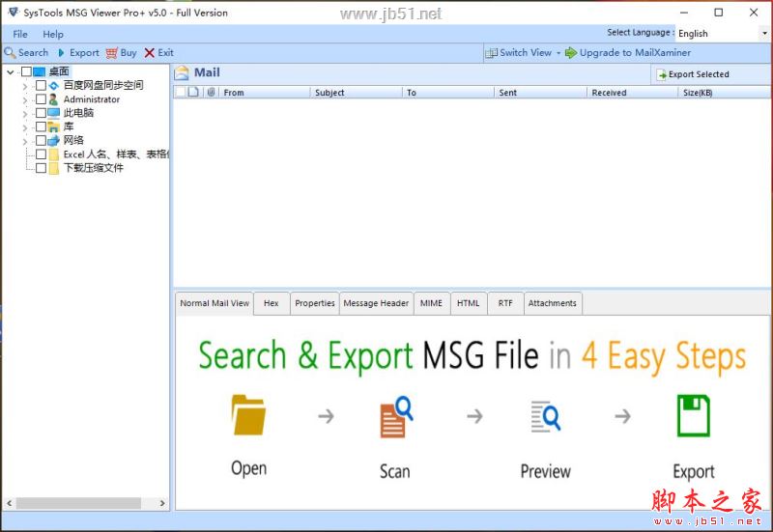Check the 百度网盘同步空间 checkbox

41,86
